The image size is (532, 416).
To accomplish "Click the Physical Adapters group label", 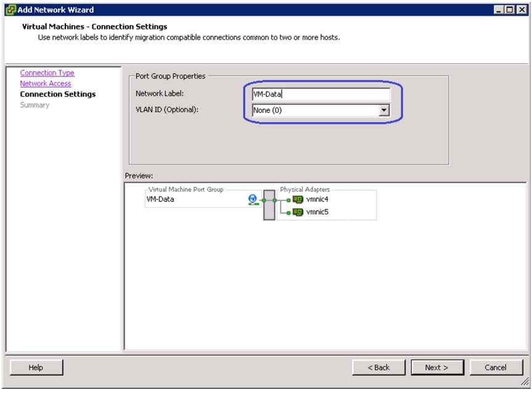I will (305, 189).
